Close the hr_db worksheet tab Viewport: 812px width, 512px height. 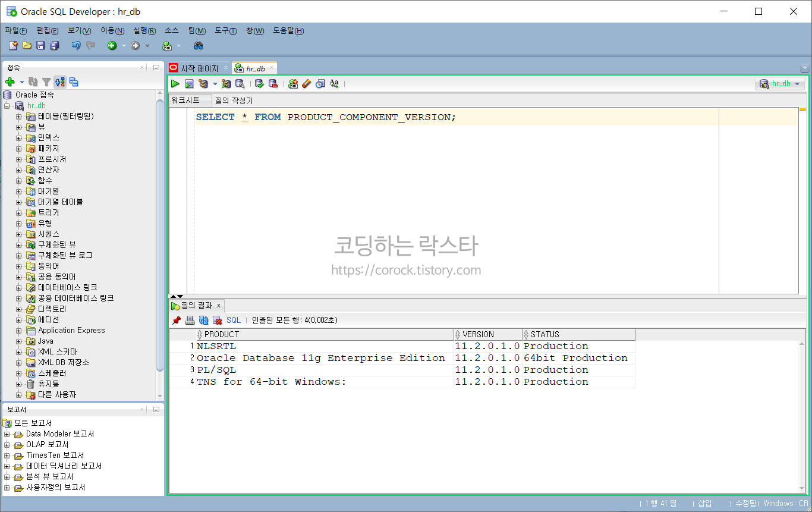[x=272, y=68]
